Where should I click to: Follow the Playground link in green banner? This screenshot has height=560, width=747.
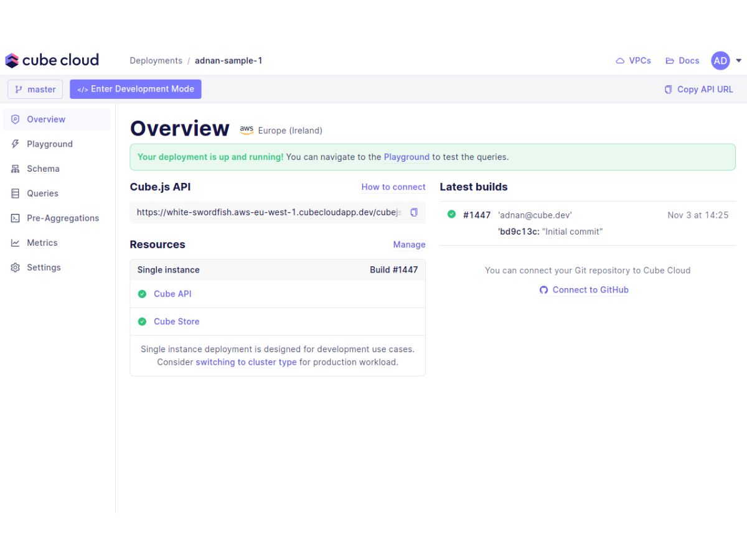406,157
